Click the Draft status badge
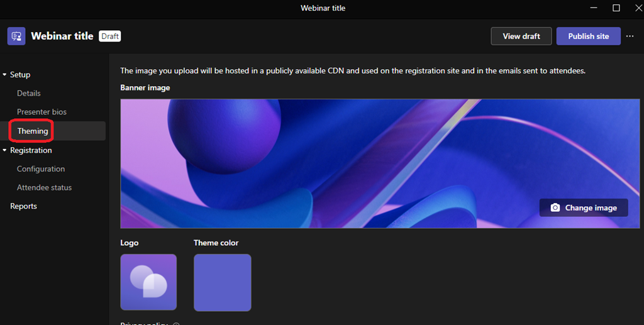Screen dimensions: 644x325 (109, 36)
